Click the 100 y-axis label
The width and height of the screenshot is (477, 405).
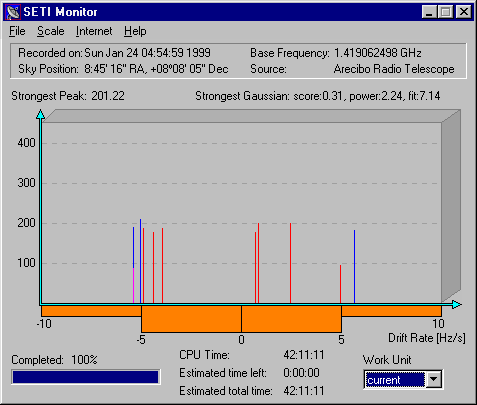[26, 263]
